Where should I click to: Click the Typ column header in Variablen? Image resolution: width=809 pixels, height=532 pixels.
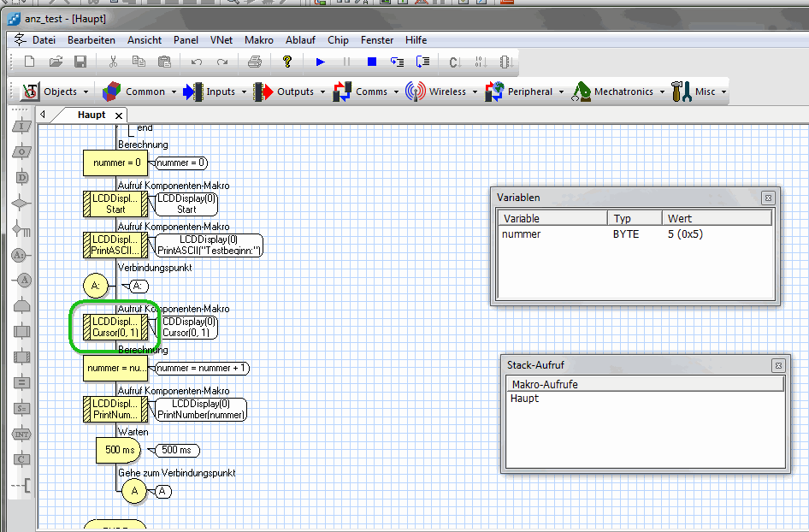(634, 218)
